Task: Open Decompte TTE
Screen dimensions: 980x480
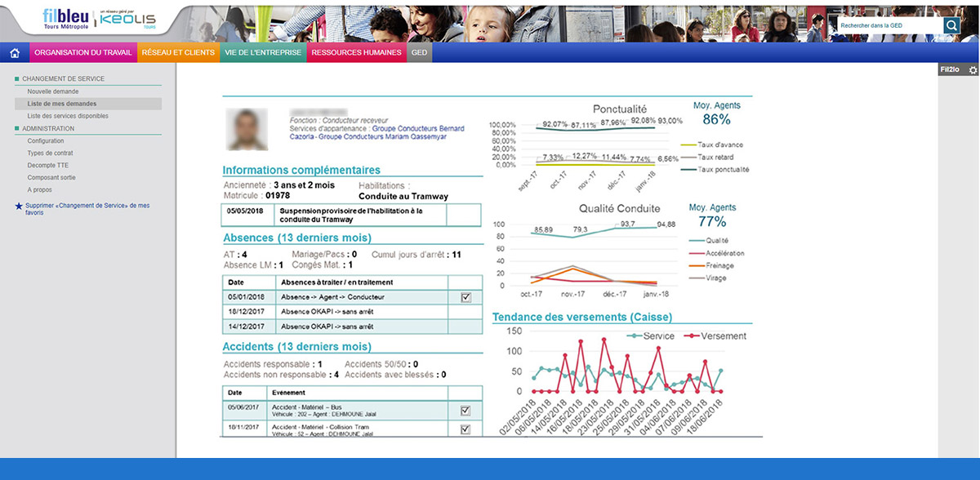Action: pyautogui.click(x=47, y=165)
